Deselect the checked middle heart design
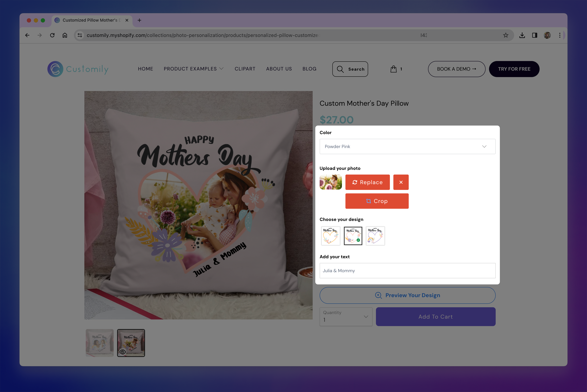 pos(353,236)
